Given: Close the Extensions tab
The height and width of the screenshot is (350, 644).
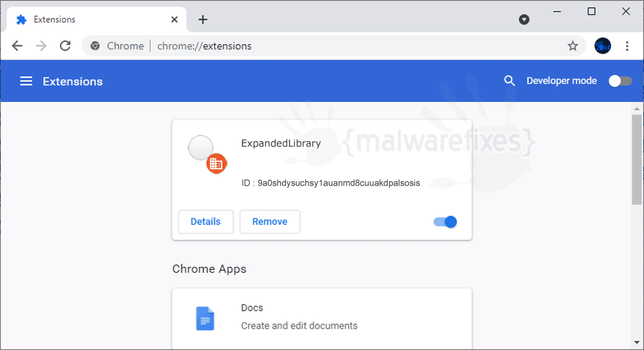Looking at the screenshot, I should pyautogui.click(x=175, y=19).
